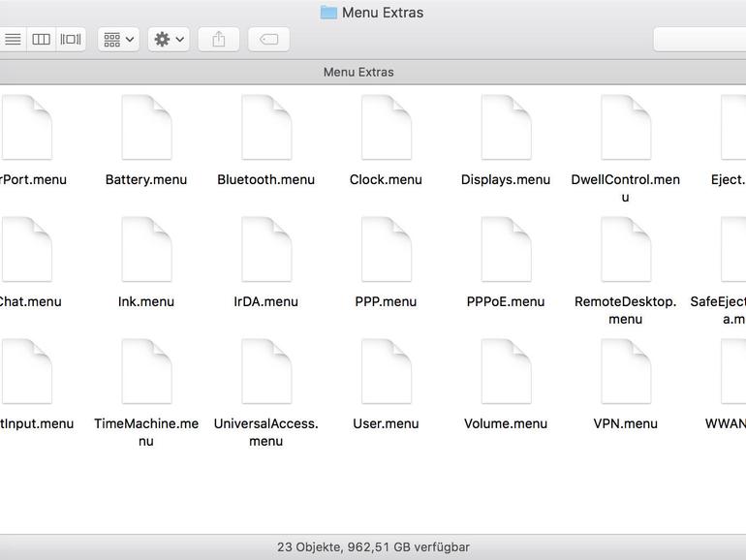Click the Menu Extras path bar label
The width and height of the screenshot is (746, 560).
358,73
